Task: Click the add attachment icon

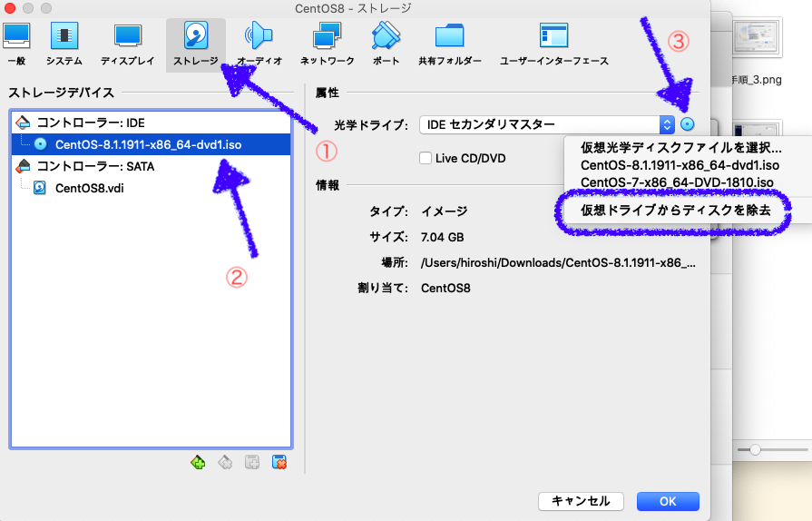Action: coord(252,462)
